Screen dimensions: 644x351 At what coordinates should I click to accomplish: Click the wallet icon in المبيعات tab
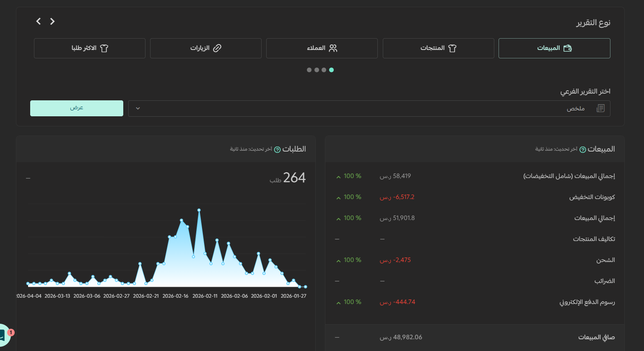tap(568, 48)
